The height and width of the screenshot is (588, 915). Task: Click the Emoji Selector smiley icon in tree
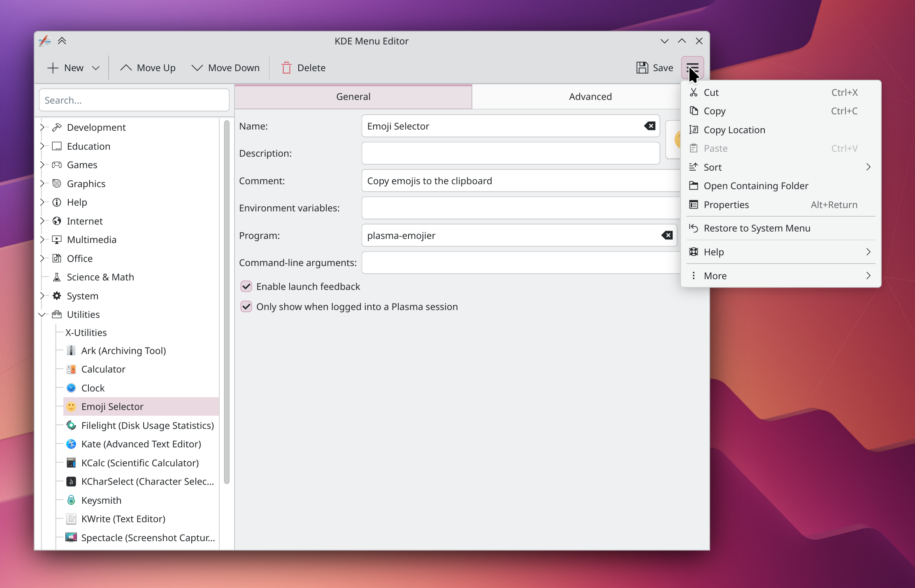pos(71,407)
